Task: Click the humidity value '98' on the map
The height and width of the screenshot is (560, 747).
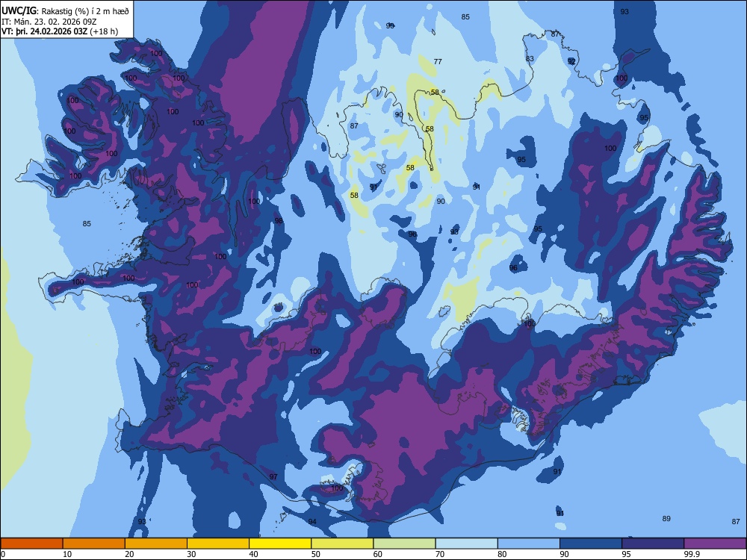Action: 279,220
